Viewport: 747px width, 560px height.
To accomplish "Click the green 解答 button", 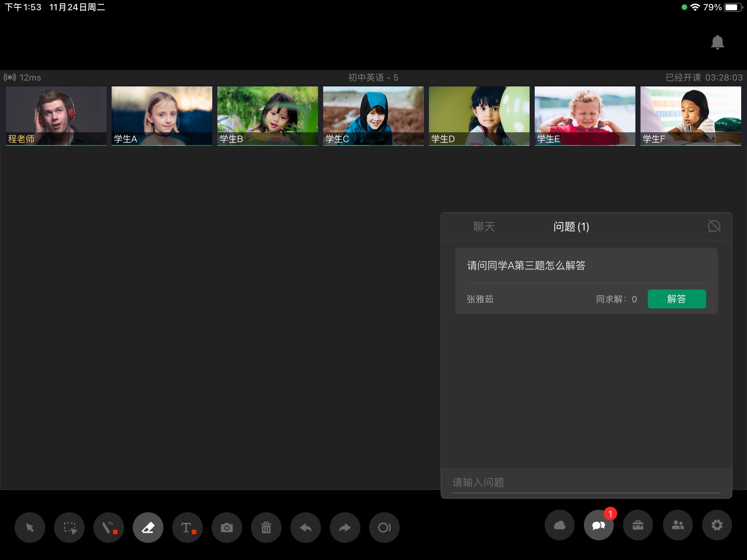I will 677,299.
